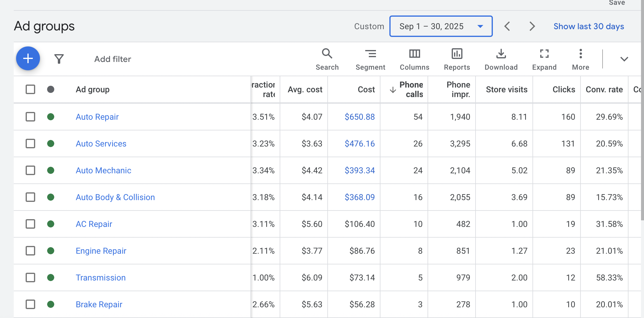Go to the next date period
Image resolution: width=644 pixels, height=318 pixels.
click(532, 26)
